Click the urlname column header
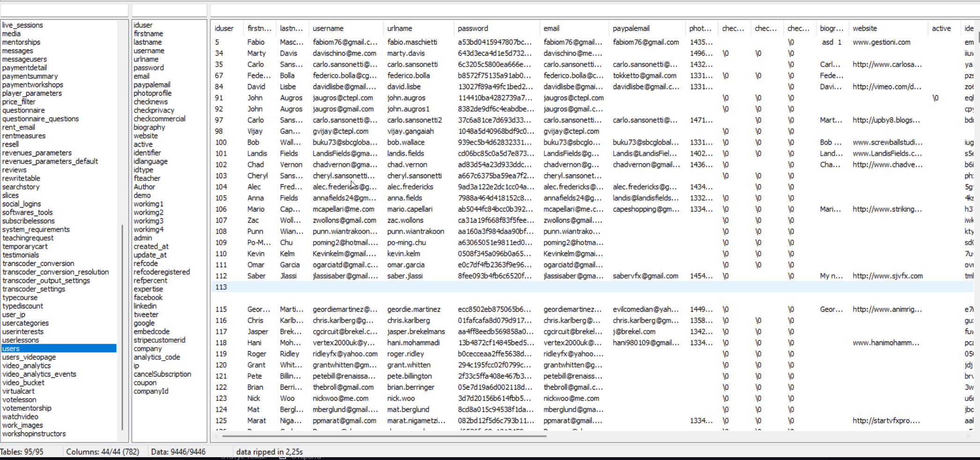Viewport: 980px width, 460px height. click(x=400, y=29)
